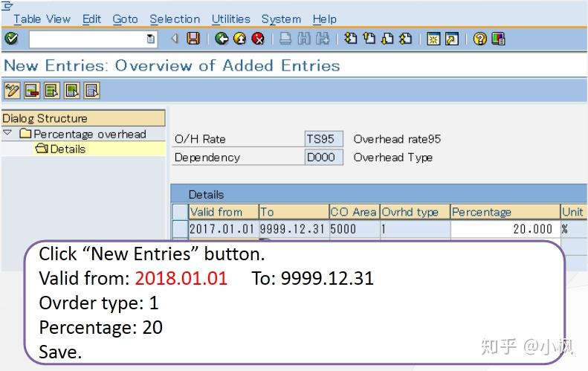Click the Select All icon
The image size is (588, 371).
tap(52, 91)
